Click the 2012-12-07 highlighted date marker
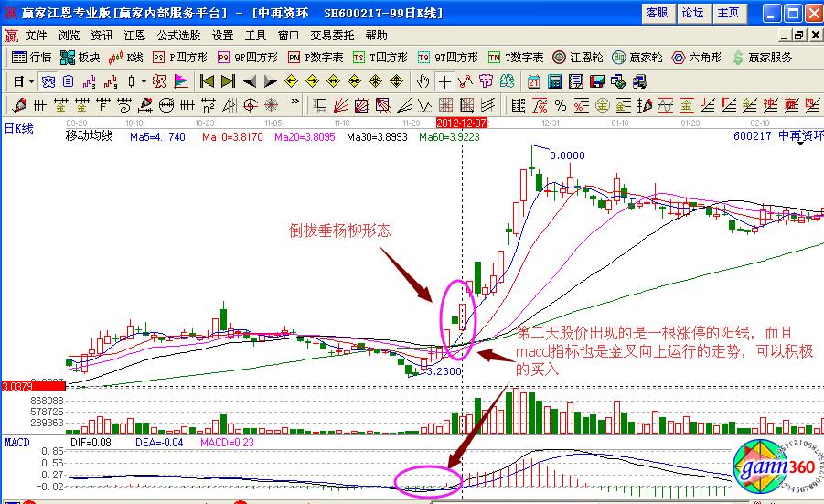The height and width of the screenshot is (504, 824). click(x=462, y=122)
